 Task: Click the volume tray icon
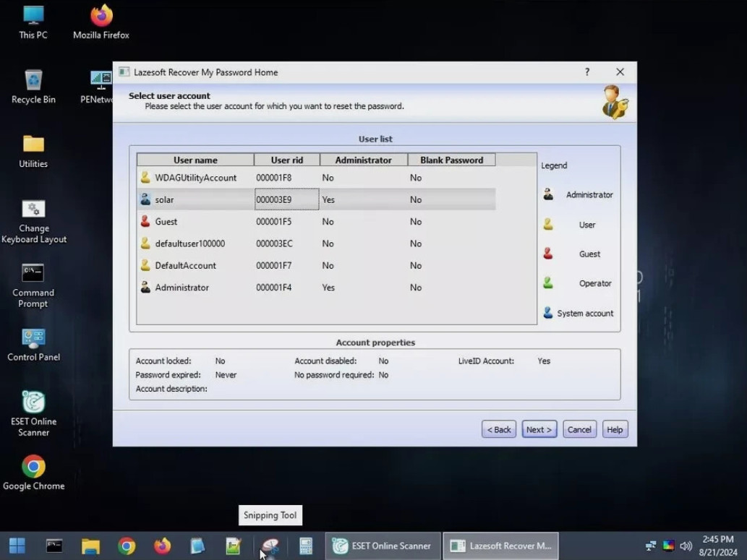coord(686,546)
